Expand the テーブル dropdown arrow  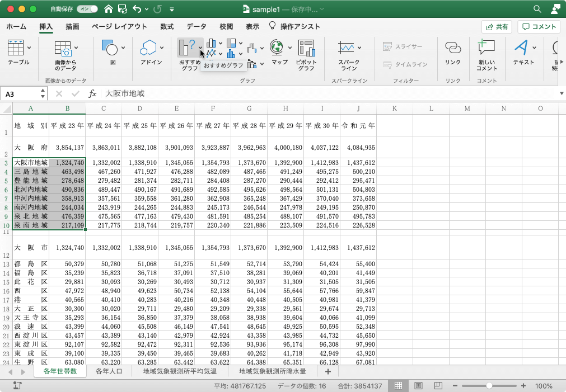point(29,48)
